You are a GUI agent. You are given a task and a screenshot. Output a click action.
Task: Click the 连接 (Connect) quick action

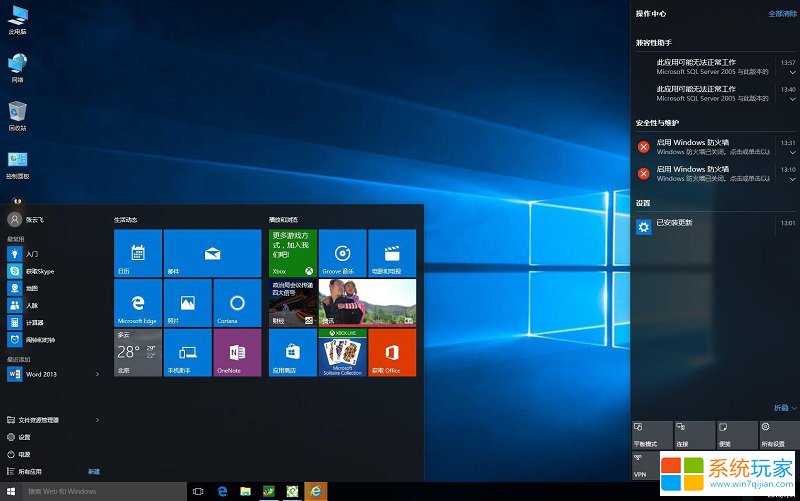[x=695, y=435]
